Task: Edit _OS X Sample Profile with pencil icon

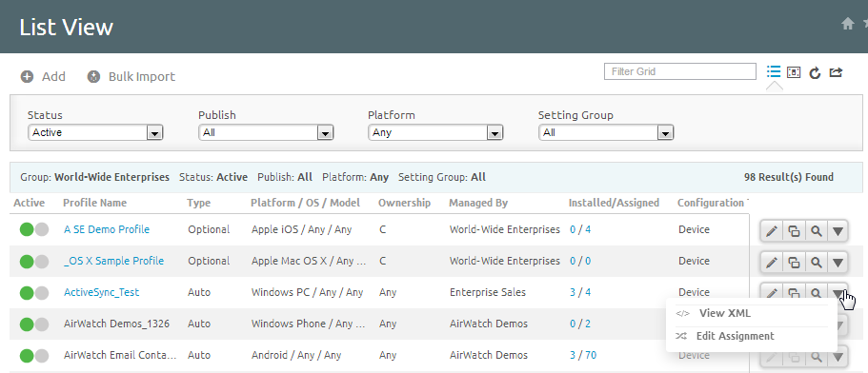Action: click(771, 263)
